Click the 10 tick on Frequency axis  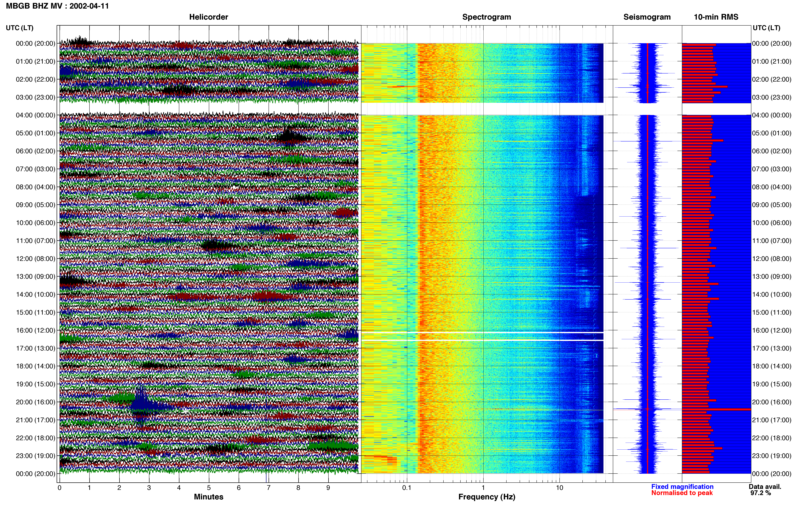point(559,488)
